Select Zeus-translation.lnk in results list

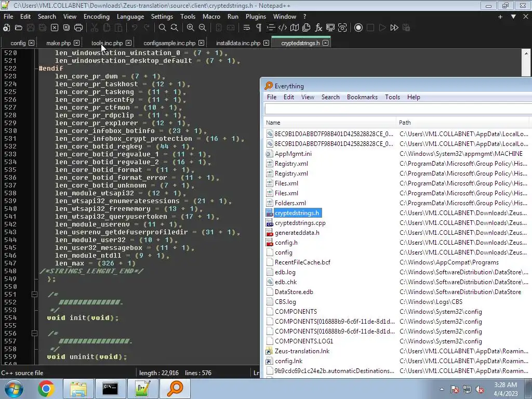pos(302,351)
